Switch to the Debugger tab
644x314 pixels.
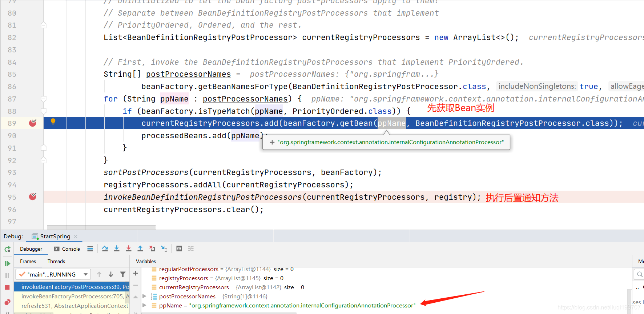[31, 249]
